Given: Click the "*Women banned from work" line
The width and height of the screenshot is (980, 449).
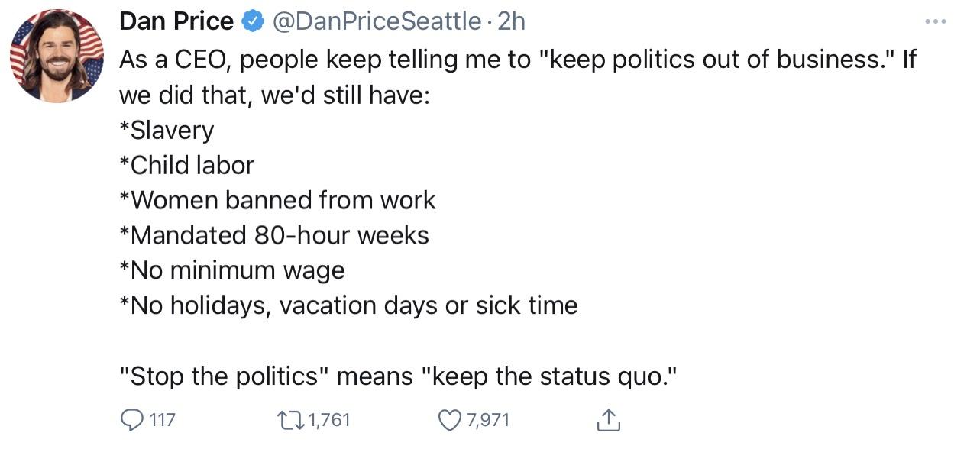Looking at the screenshot, I should point(277,200).
